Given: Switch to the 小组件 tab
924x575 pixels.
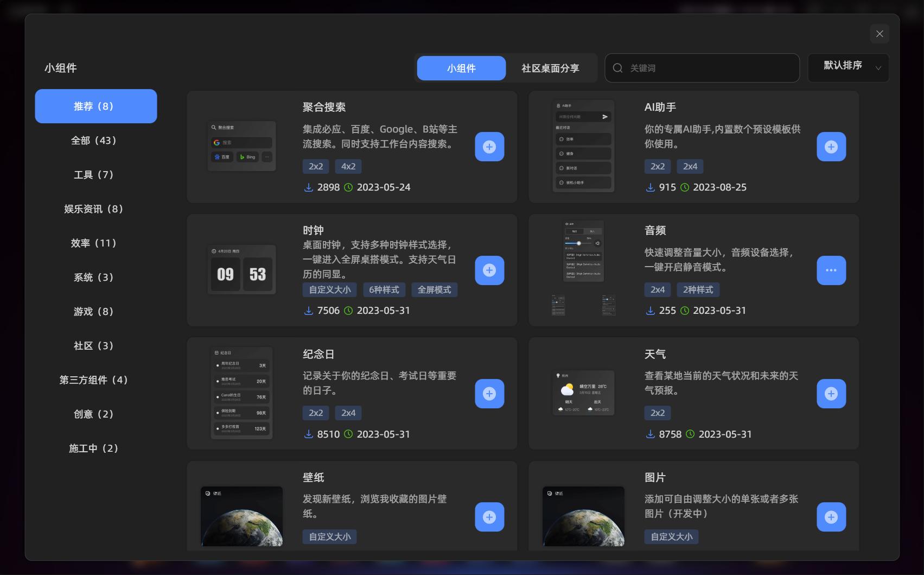Looking at the screenshot, I should [461, 68].
